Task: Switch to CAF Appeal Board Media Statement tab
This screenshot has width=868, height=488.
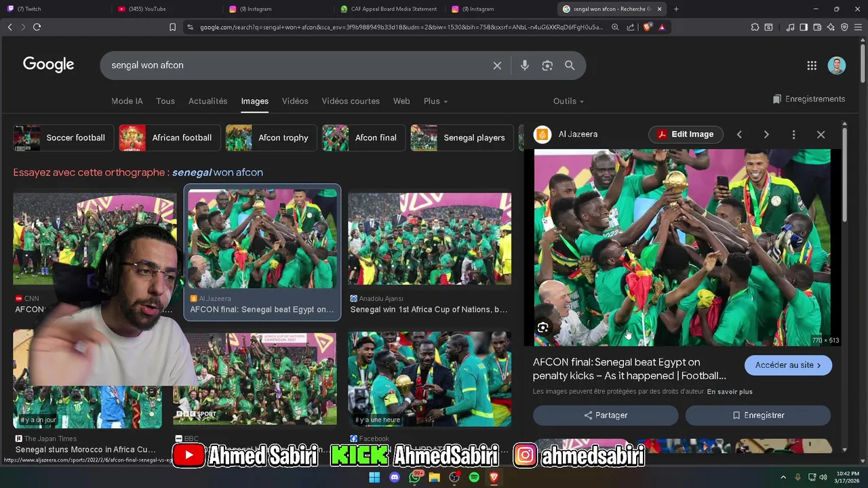Action: [x=390, y=9]
